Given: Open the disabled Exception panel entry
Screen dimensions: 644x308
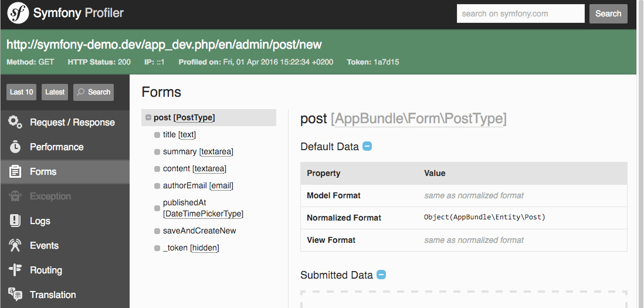Looking at the screenshot, I should click(65, 196).
